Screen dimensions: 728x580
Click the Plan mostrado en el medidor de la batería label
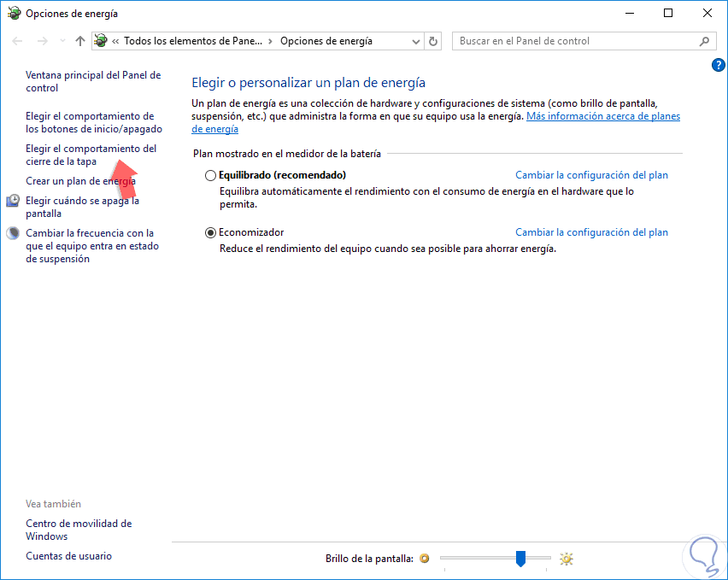(287, 154)
